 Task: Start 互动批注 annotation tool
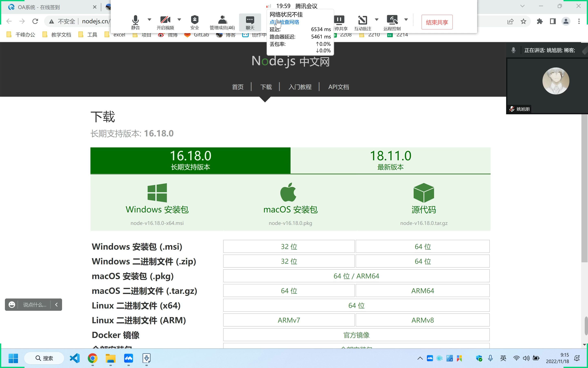(x=363, y=23)
